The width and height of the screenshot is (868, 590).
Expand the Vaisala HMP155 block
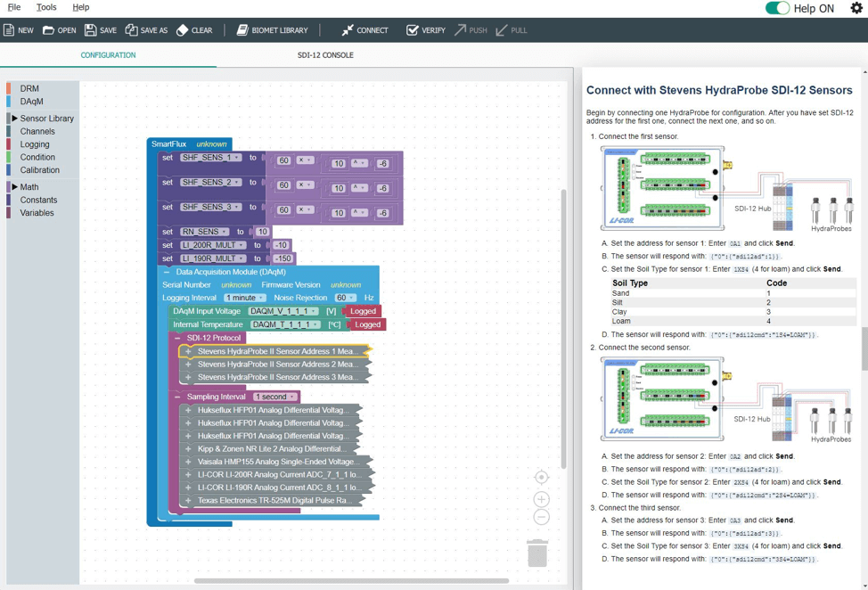click(188, 462)
